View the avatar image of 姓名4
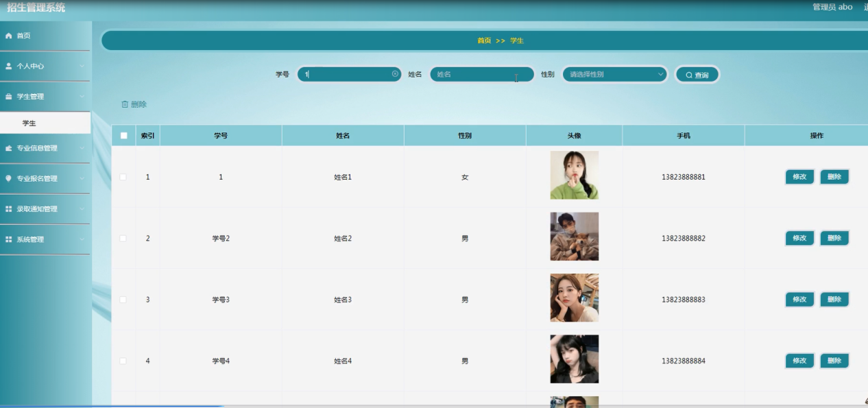Image resolution: width=868 pixels, height=408 pixels. pyautogui.click(x=575, y=359)
